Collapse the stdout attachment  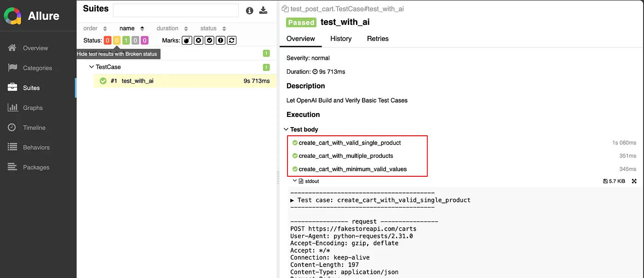[295, 181]
